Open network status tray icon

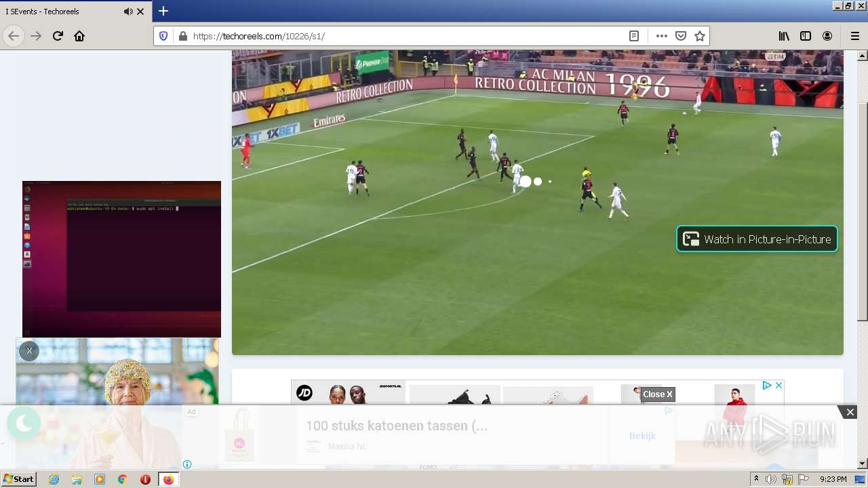click(x=787, y=479)
